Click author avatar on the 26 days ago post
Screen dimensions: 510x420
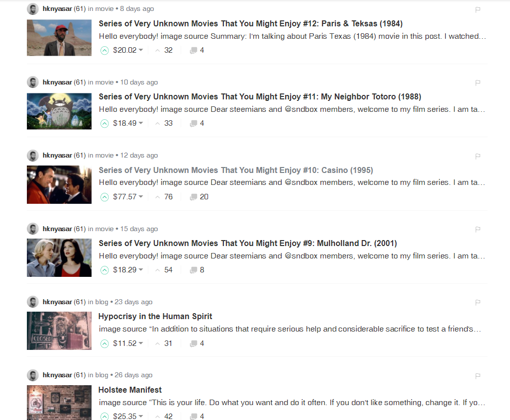(32, 375)
